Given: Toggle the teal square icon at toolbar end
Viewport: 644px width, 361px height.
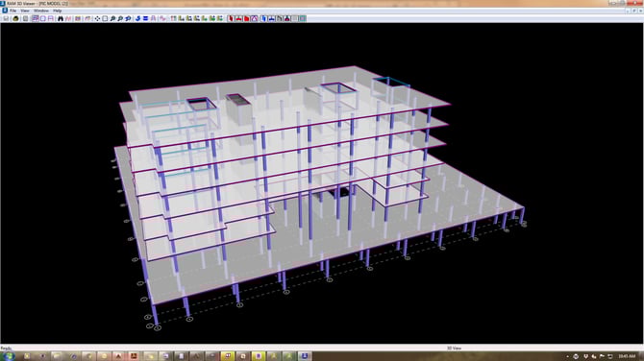Looking at the screenshot, I should [x=303, y=18].
